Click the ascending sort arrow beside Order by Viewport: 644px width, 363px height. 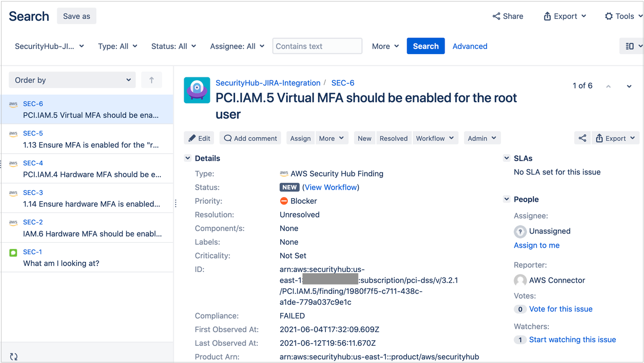(x=151, y=80)
